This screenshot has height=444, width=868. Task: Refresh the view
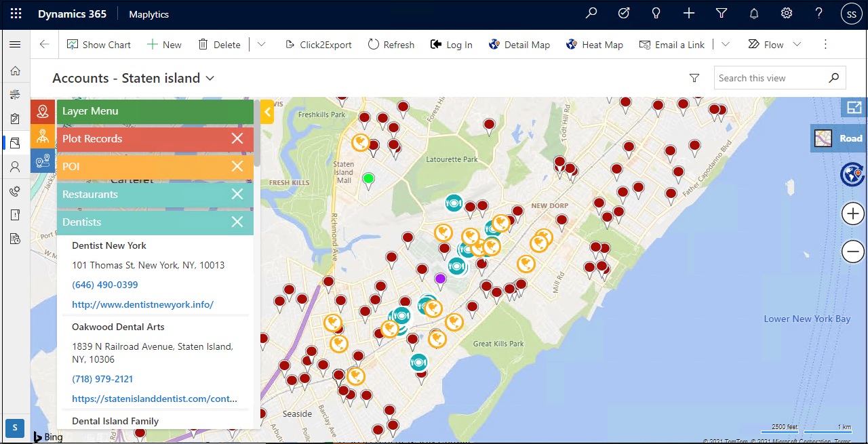click(x=391, y=45)
